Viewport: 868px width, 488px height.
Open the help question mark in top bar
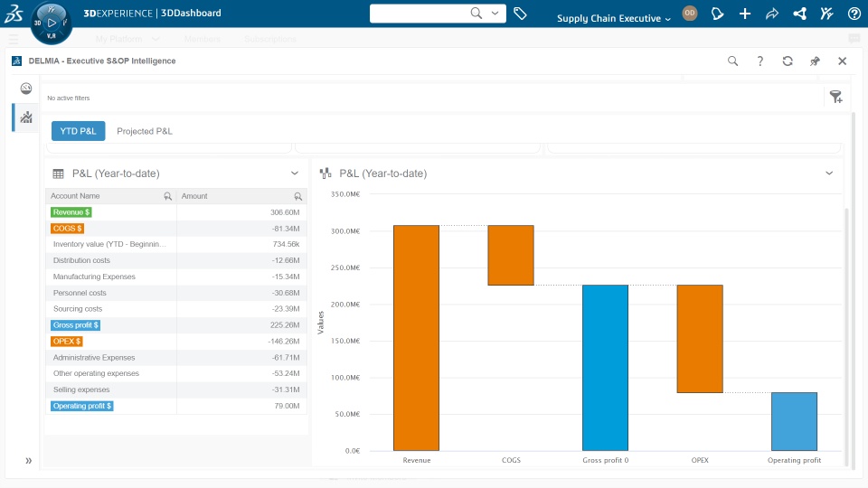coord(854,14)
